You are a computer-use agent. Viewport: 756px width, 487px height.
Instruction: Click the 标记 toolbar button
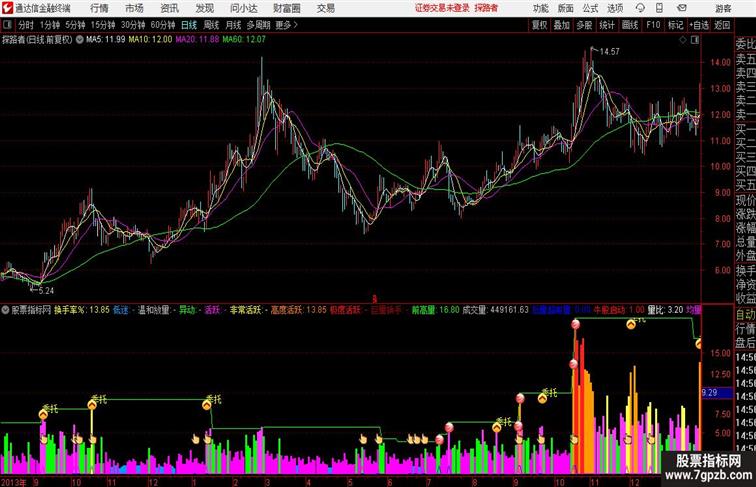point(676,25)
